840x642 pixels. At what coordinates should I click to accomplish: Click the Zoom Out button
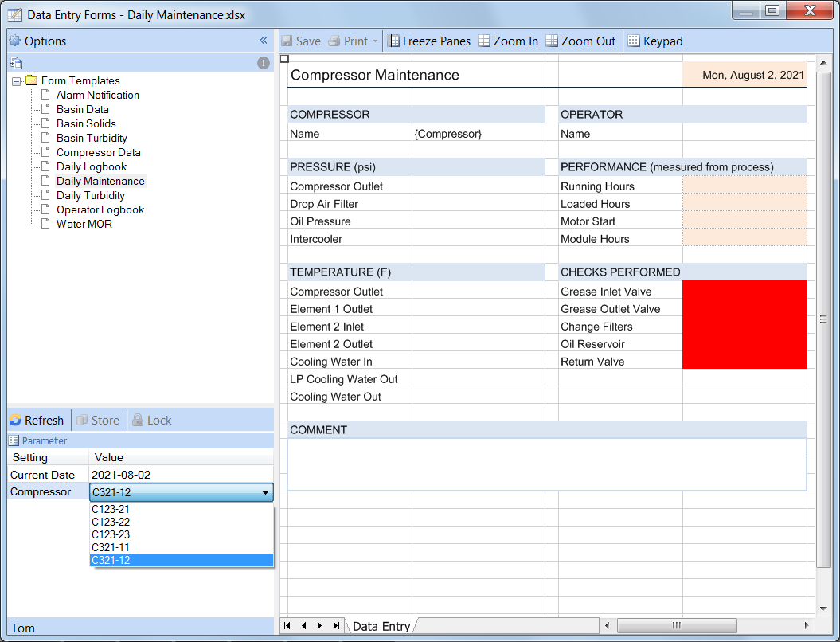(580, 41)
